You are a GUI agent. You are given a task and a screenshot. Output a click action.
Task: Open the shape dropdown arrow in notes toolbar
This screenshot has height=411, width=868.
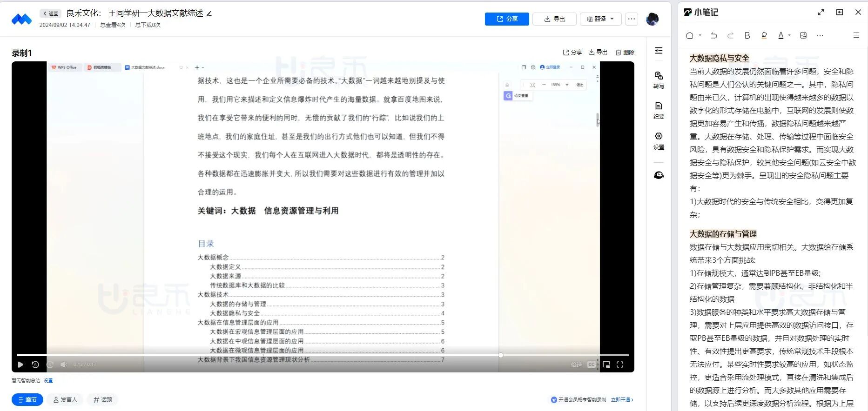click(x=700, y=35)
